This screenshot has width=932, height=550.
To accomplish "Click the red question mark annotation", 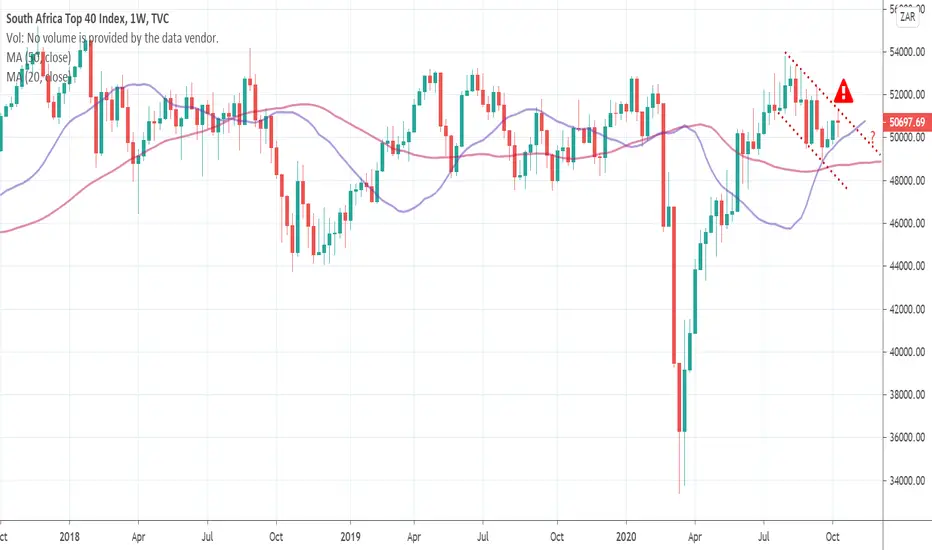I will click(872, 137).
